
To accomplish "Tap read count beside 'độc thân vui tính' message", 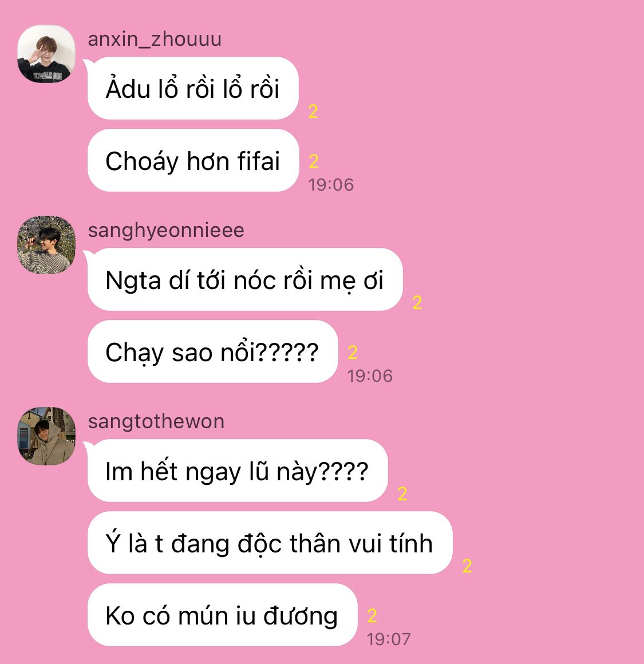I will click(467, 566).
